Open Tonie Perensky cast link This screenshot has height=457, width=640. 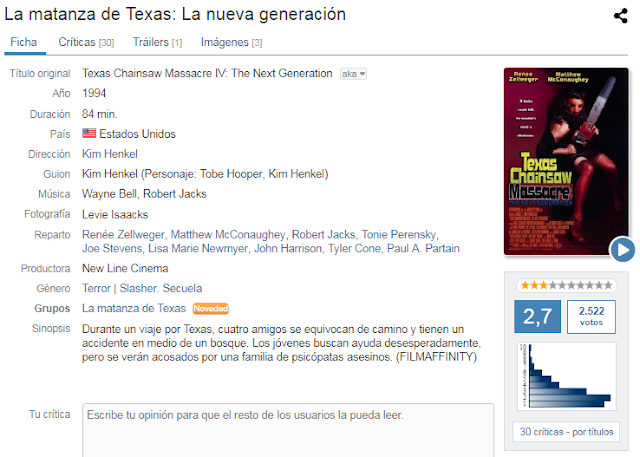[399, 235]
